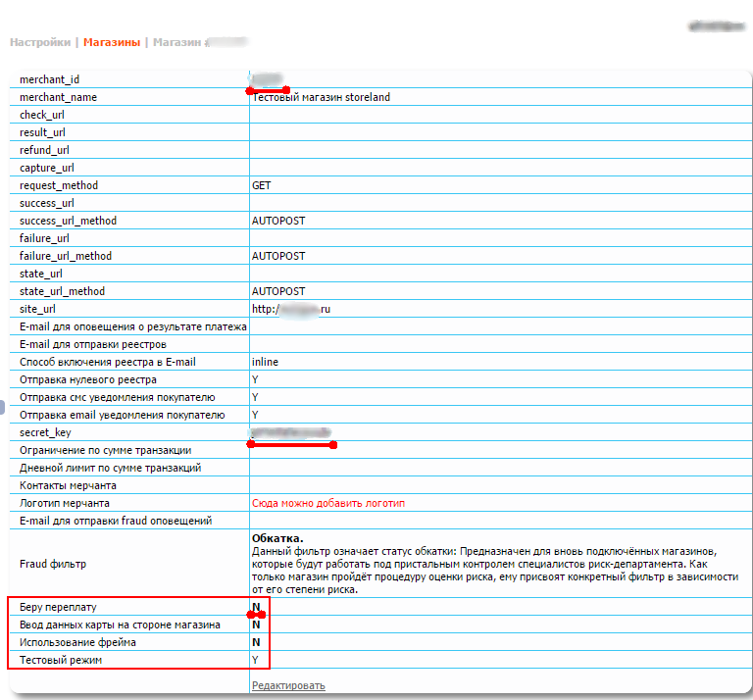Click the Y value of Тестовый режим
The width and height of the screenshot is (753, 700).
[255, 661]
